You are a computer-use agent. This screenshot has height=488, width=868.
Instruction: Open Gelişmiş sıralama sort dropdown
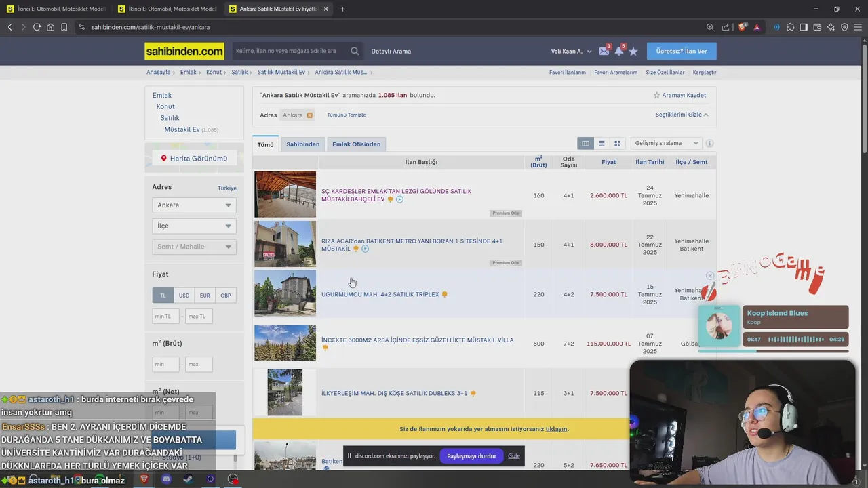pos(667,144)
